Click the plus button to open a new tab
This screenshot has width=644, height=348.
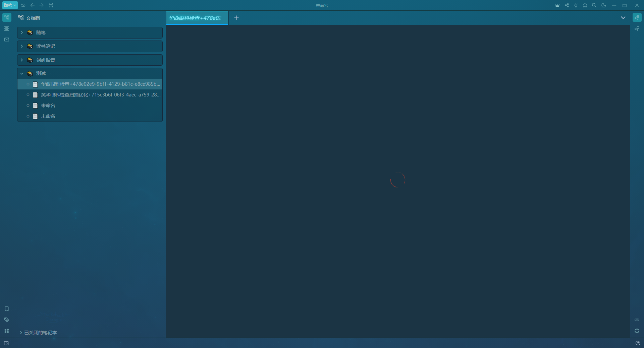point(236,18)
